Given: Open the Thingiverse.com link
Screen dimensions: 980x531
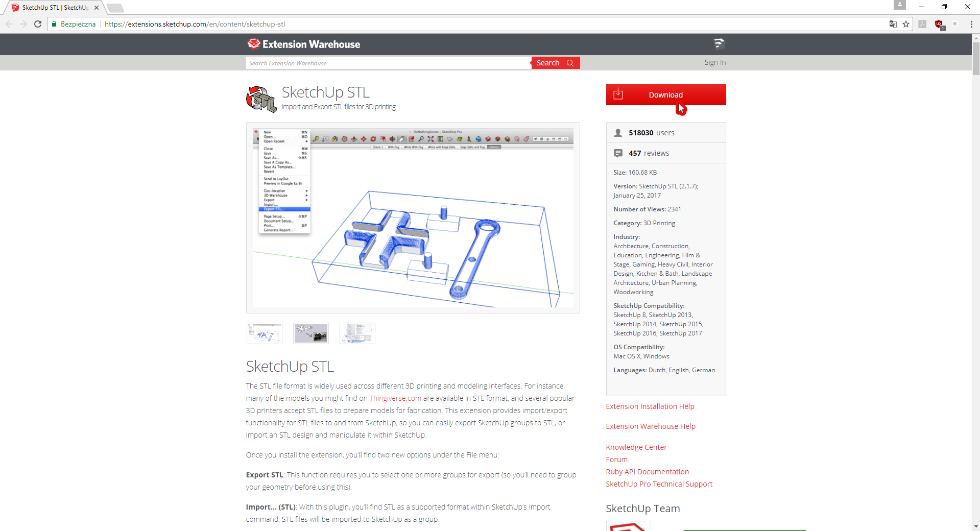Looking at the screenshot, I should pos(395,398).
